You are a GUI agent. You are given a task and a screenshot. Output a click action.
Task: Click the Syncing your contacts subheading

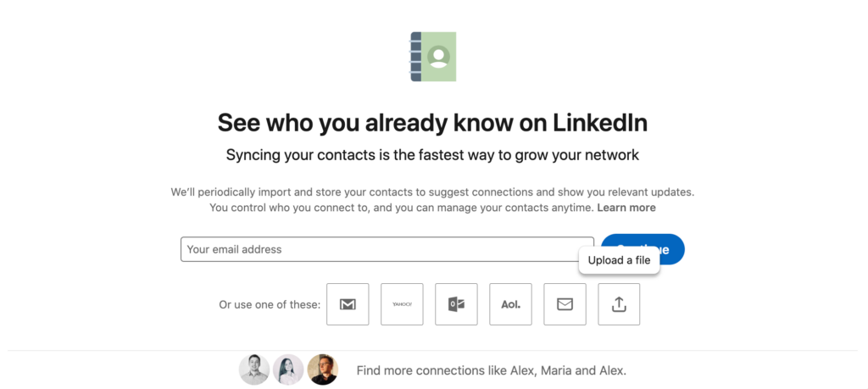coord(432,155)
